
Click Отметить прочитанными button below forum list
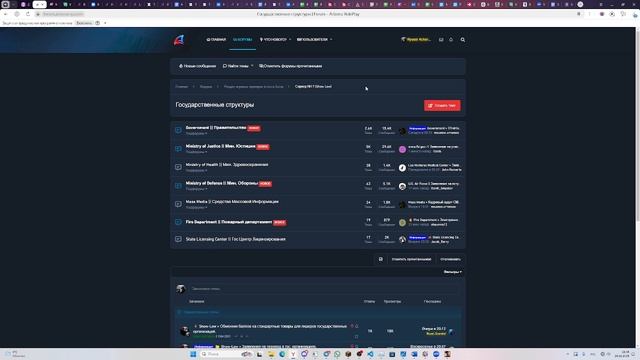pos(411,259)
